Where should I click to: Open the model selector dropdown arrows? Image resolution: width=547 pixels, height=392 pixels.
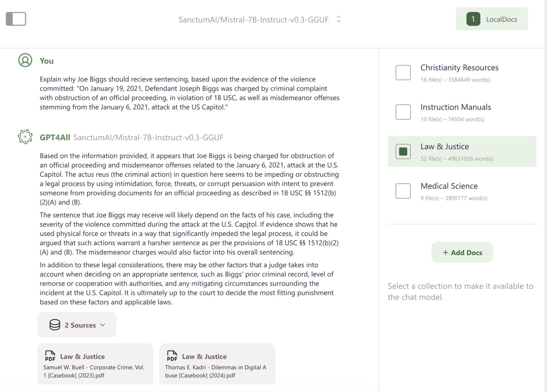pyautogui.click(x=339, y=19)
